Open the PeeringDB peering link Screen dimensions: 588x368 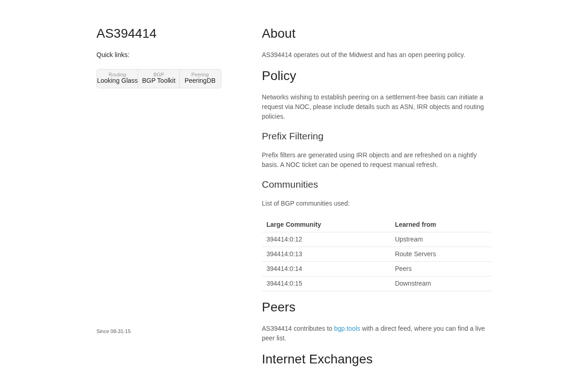[200, 79]
